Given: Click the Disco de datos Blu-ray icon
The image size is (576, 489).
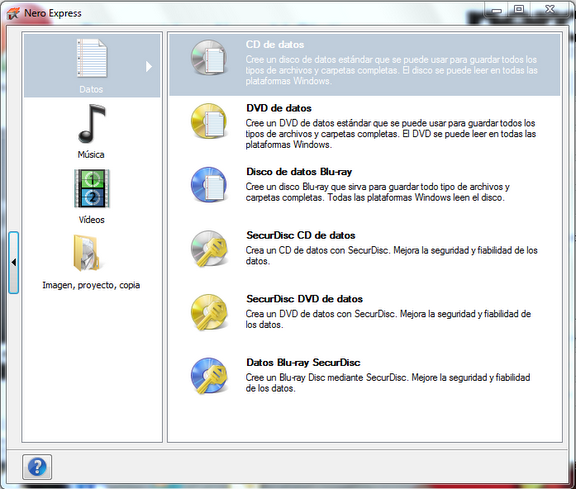Looking at the screenshot, I should point(209,185).
